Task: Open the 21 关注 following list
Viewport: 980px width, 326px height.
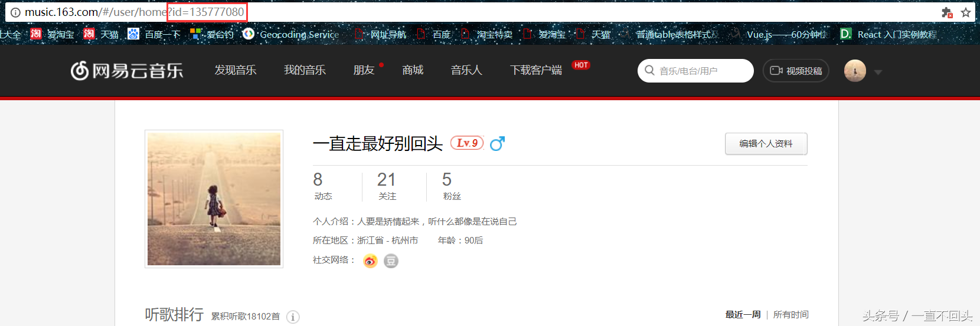Action: click(x=387, y=186)
